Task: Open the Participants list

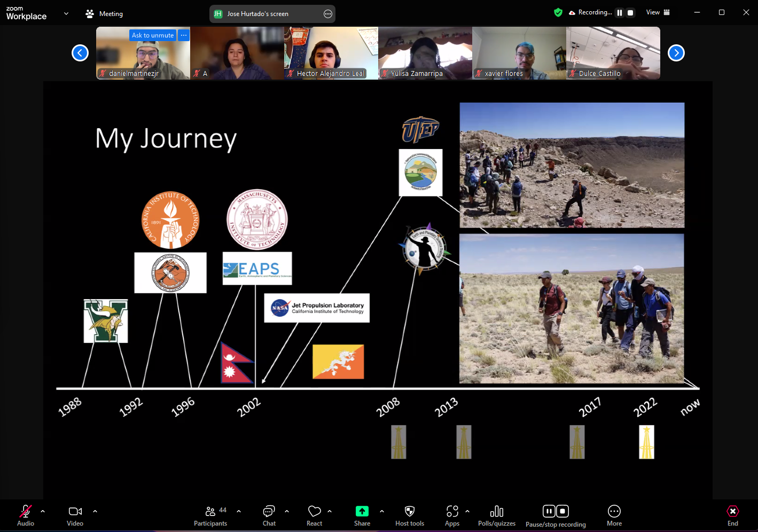Action: click(x=210, y=512)
